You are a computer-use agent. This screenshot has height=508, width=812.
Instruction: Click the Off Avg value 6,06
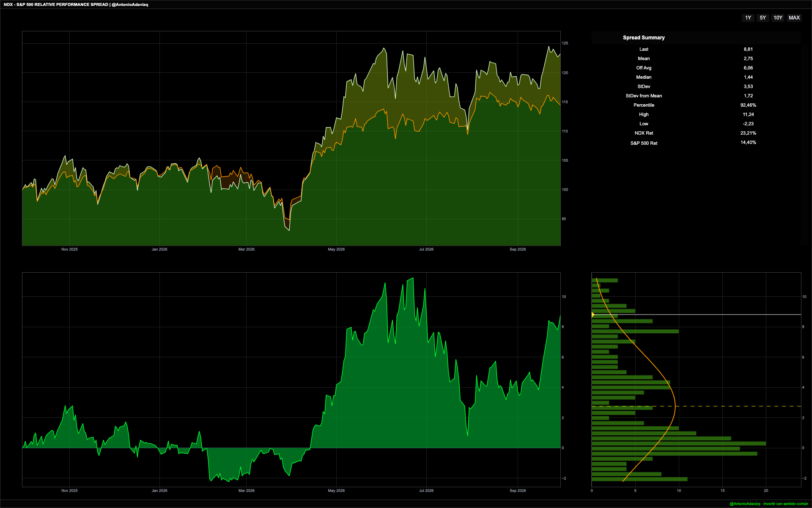point(748,68)
